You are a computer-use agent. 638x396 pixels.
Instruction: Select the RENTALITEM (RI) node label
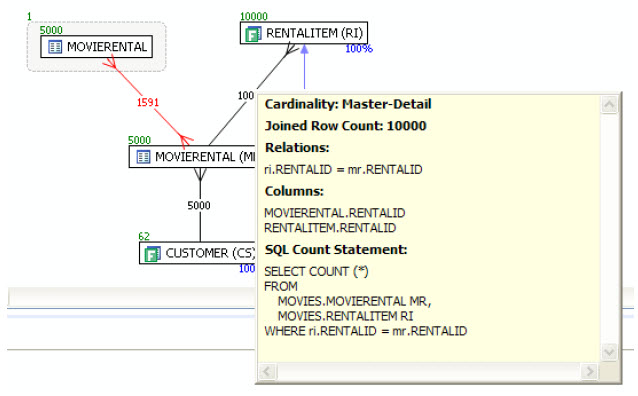pyautogui.click(x=314, y=33)
